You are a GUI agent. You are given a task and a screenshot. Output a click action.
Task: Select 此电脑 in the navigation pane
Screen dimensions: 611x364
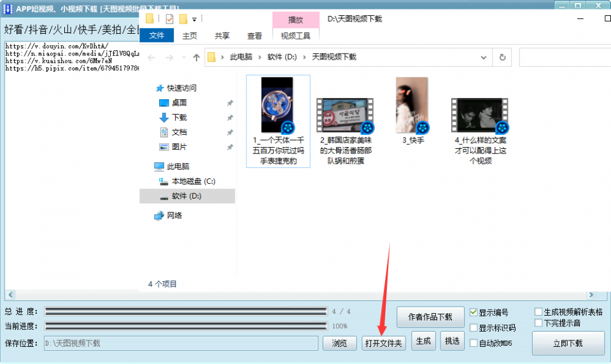[178, 167]
